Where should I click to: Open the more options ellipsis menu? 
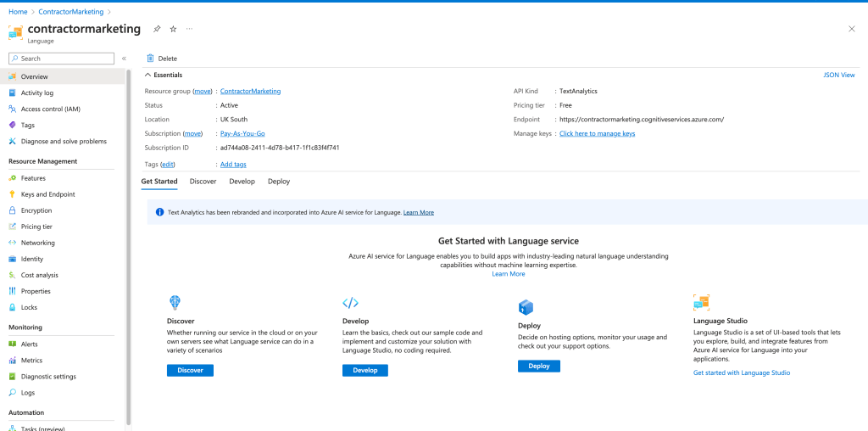(189, 28)
